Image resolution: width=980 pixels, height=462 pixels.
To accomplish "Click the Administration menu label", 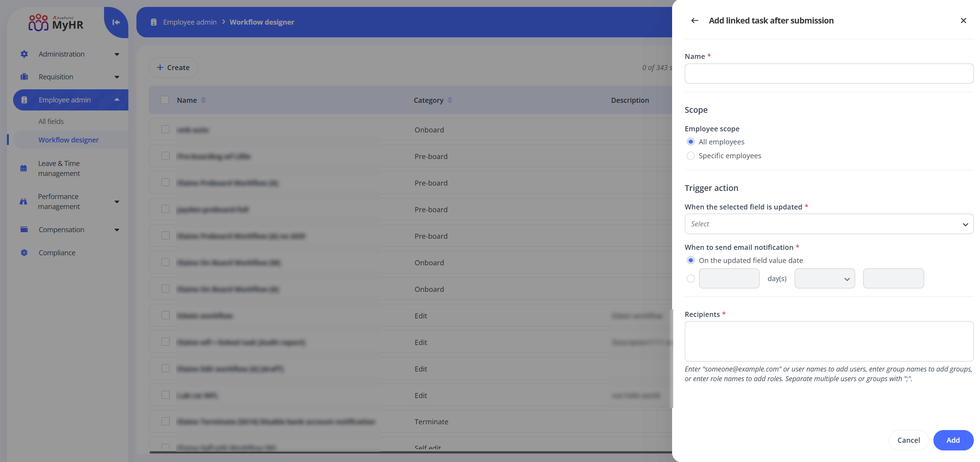I will tap(62, 54).
